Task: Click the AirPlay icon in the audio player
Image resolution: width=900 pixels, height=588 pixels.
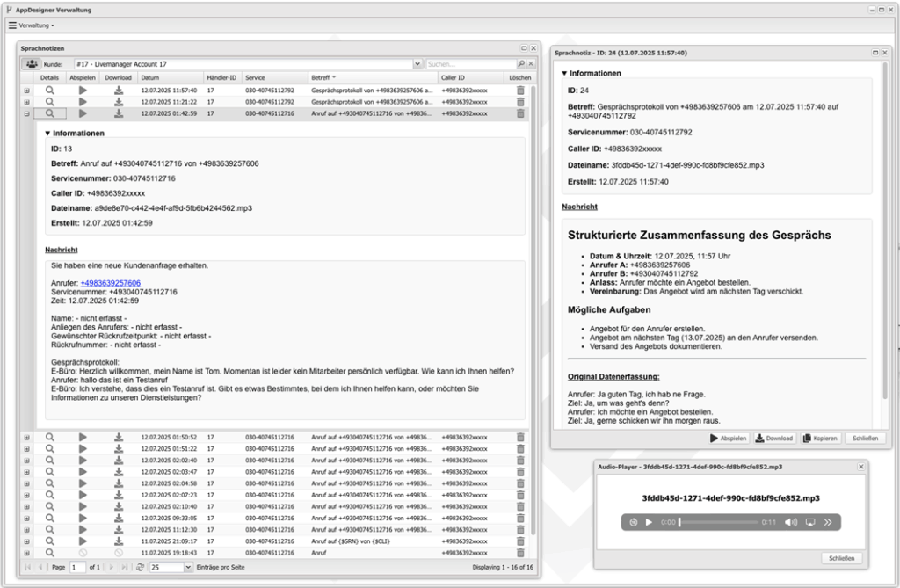Action: coord(810,522)
